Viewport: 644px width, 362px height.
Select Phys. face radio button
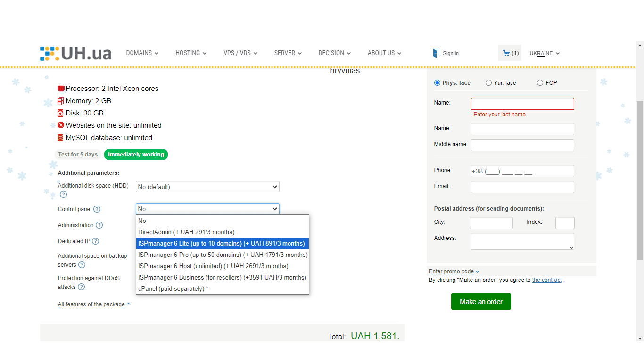point(437,83)
